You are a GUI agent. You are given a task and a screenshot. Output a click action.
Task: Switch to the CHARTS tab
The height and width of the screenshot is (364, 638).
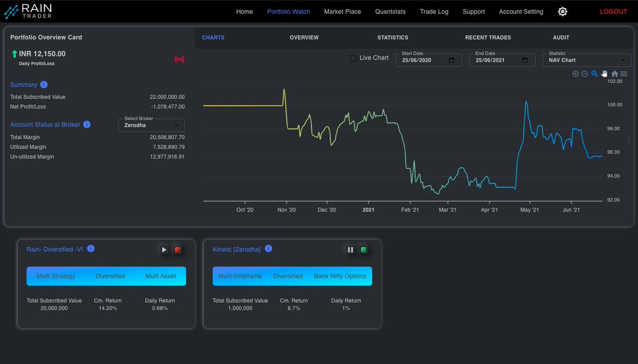pyautogui.click(x=213, y=38)
